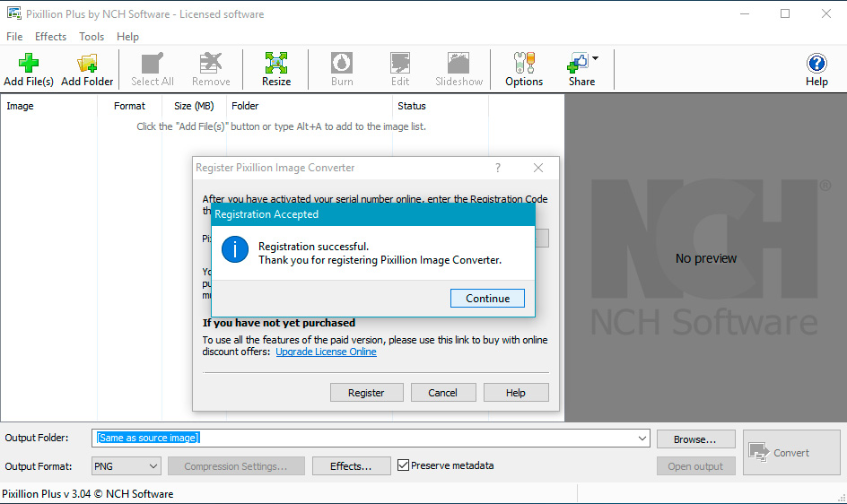Click the Registration Accepted title bar
847x504 pixels.
[372, 214]
